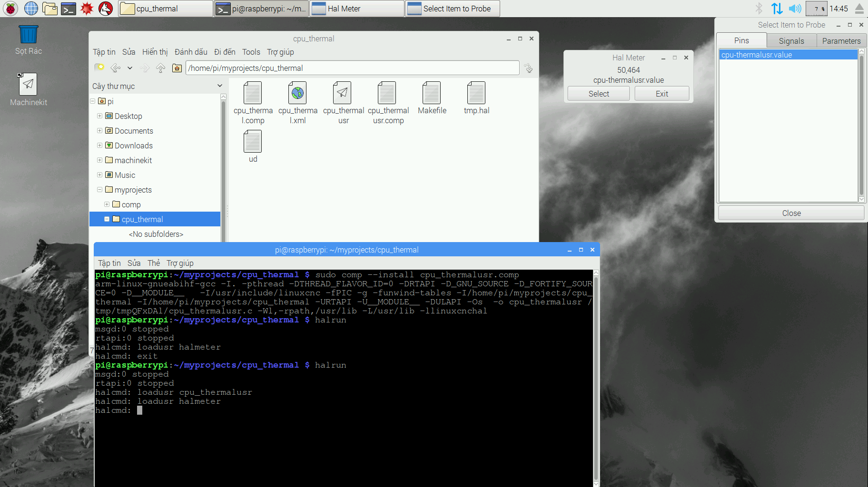Screen dimensions: 868x487
Task: Click the new folder toolbar icon
Action: [x=99, y=68]
